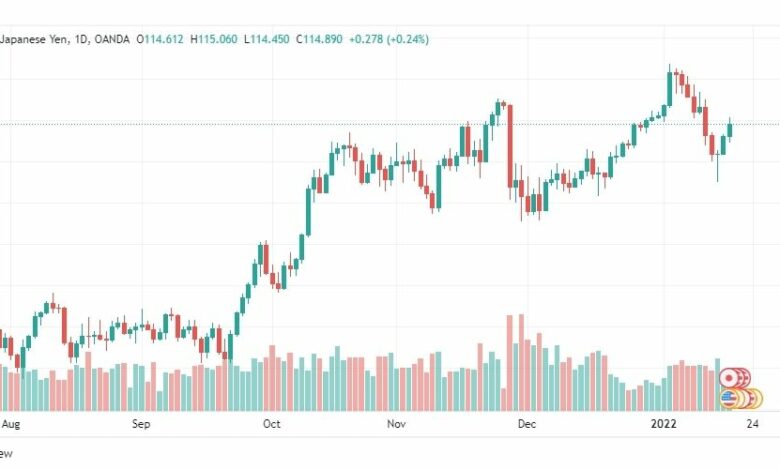780x470 pixels.
Task: Click the high price value H115.060
Action: pos(214,39)
